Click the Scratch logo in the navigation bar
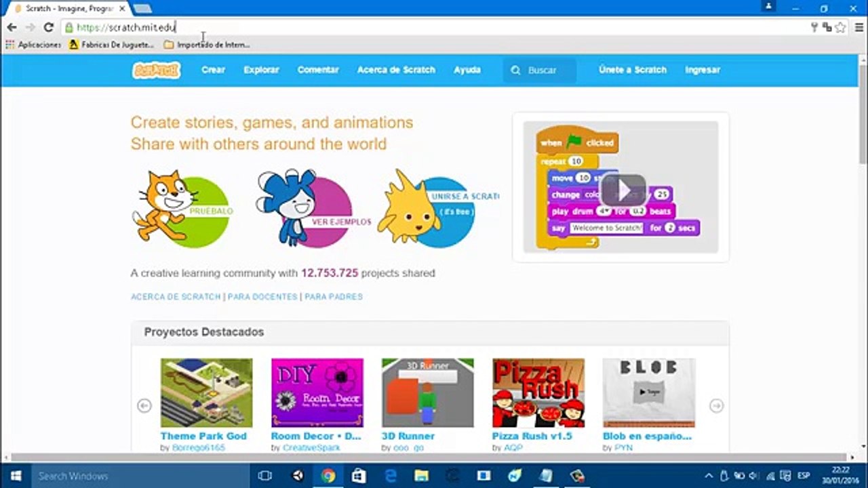This screenshot has height=488, width=868. (x=156, y=70)
